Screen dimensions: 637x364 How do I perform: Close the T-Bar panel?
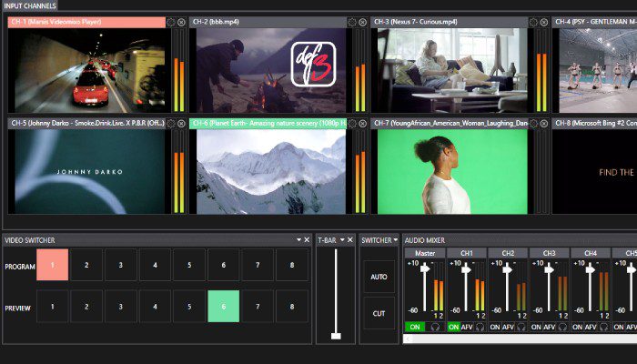(x=349, y=240)
